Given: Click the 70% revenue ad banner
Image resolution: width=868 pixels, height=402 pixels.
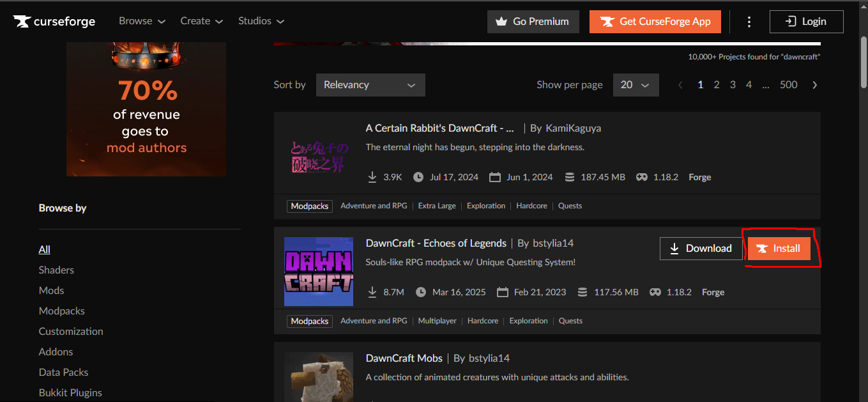Looking at the screenshot, I should coord(146,109).
